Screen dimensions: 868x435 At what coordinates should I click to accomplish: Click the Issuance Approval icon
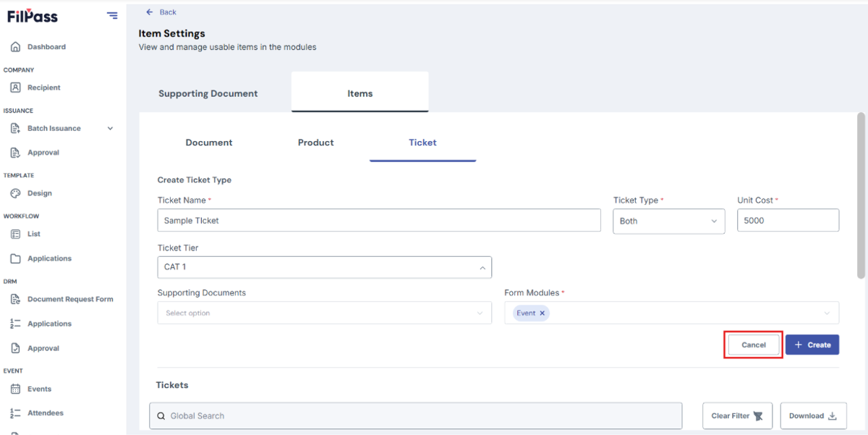(x=16, y=153)
